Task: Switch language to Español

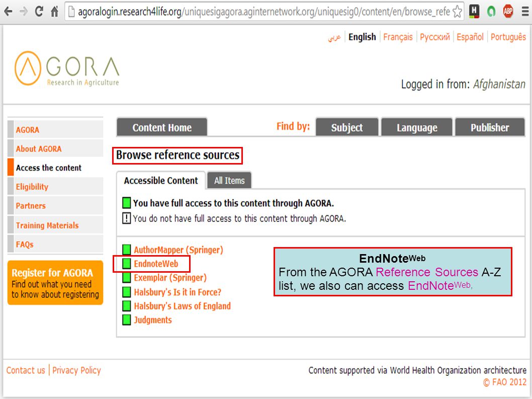Action: coord(470,37)
